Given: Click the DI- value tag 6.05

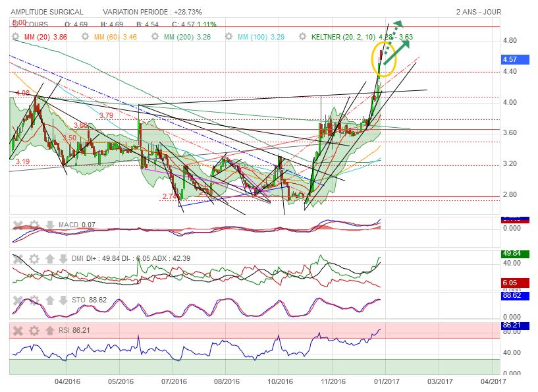Looking at the screenshot, I should pyautogui.click(x=515, y=283).
